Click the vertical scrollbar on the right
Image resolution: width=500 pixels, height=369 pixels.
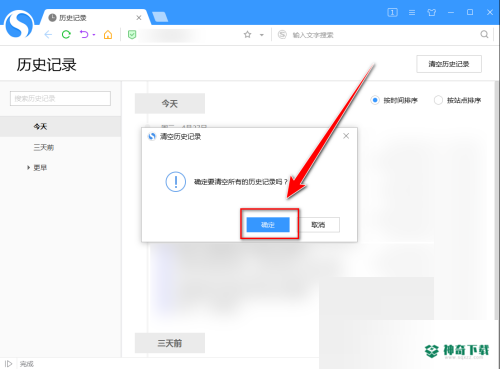(x=497, y=200)
